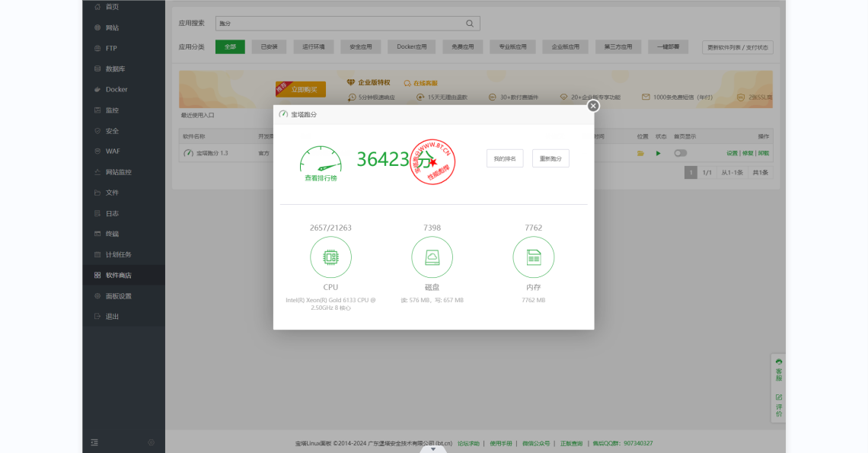Click the 退出 logout icon in the sidebar

click(97, 316)
